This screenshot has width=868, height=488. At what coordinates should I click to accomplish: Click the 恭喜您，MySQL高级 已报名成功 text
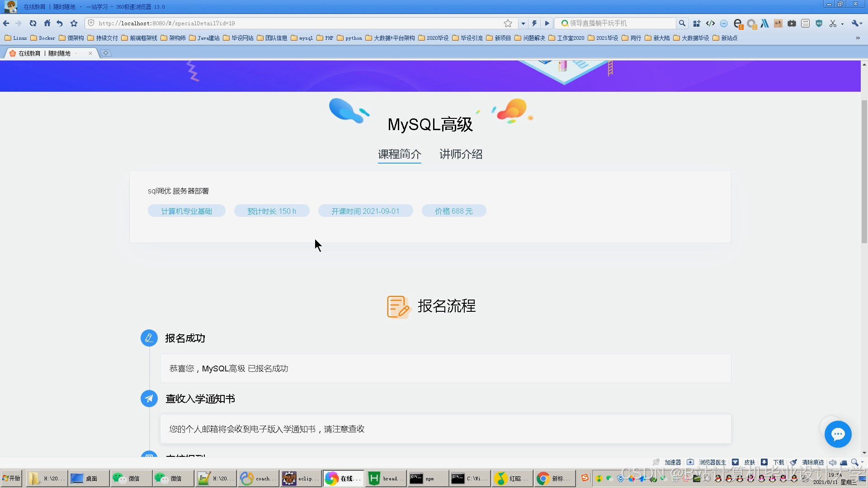click(229, 369)
